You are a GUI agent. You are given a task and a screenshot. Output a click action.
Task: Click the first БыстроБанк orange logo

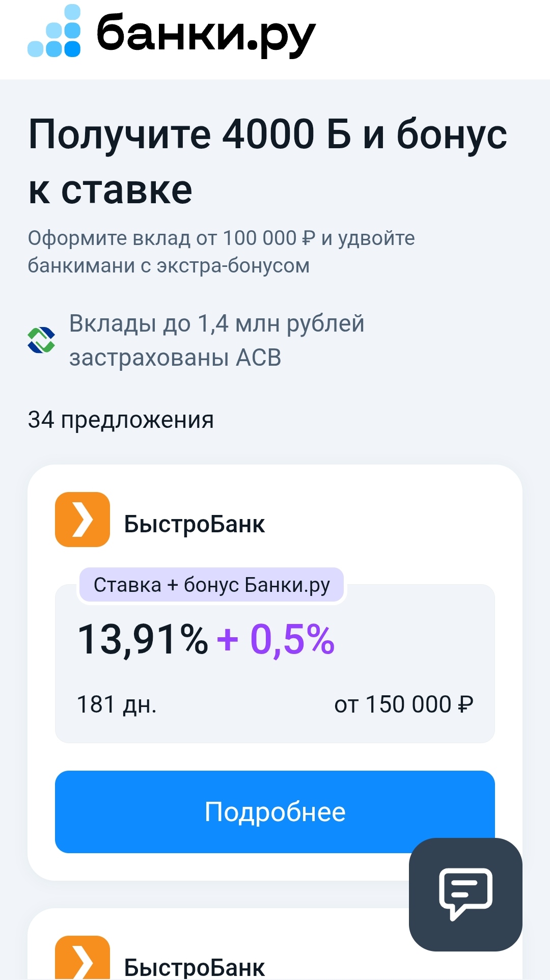pos(82,520)
